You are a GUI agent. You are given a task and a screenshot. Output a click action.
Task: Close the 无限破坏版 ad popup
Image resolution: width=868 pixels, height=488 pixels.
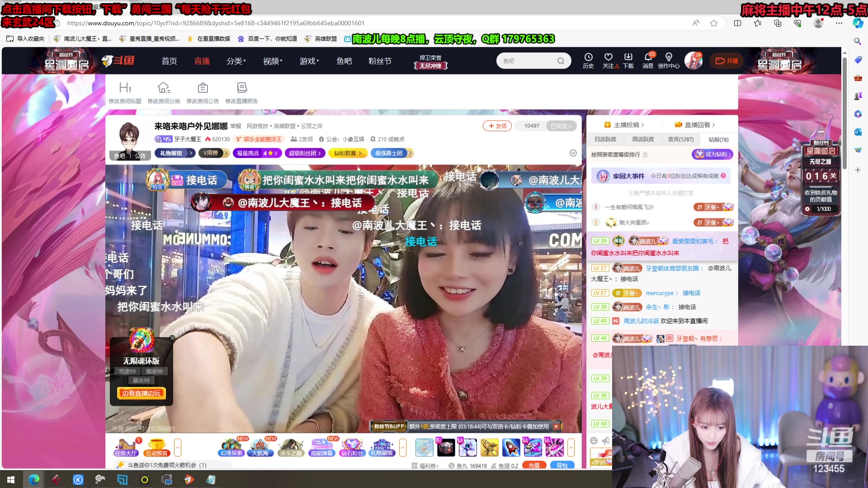click(x=172, y=338)
